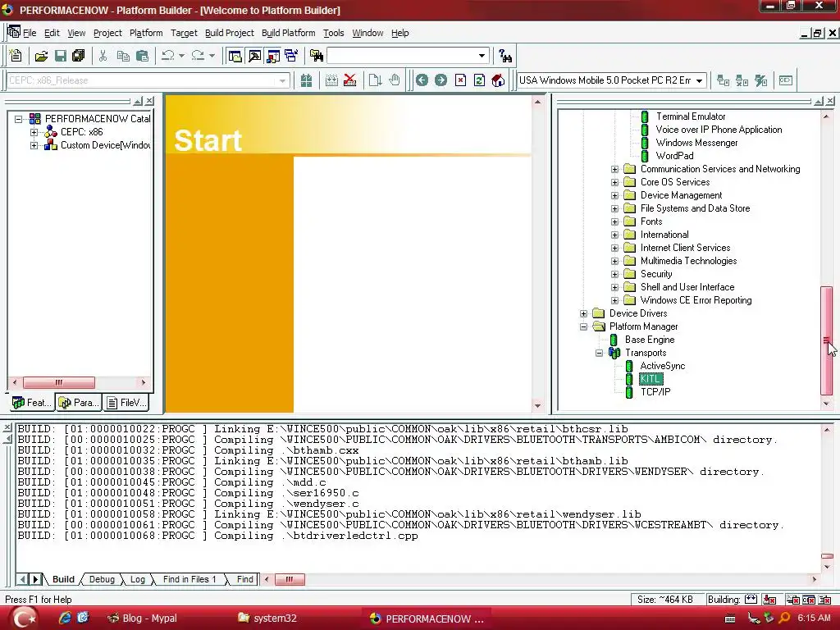Click the Build platform gift-box icon
Screen dimensions: 840x630
[x=307, y=80]
